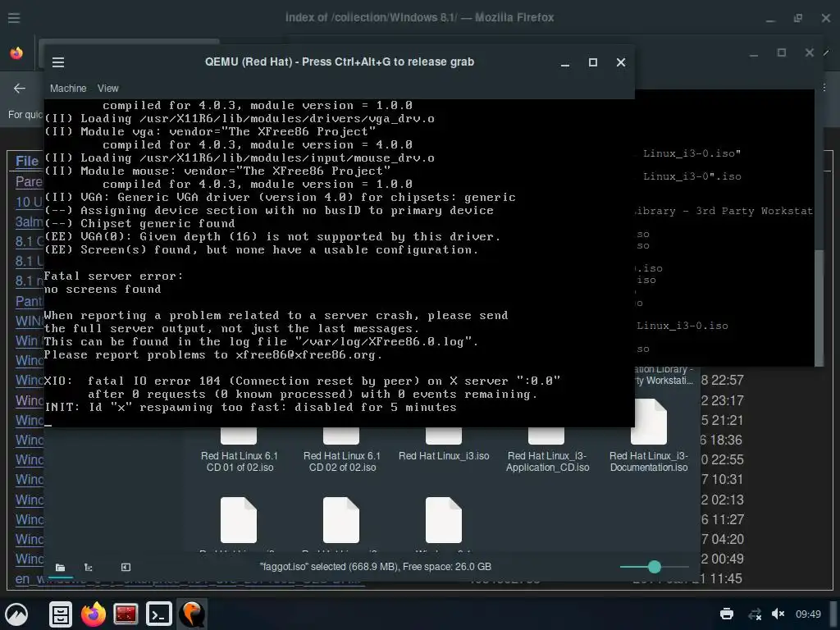Image resolution: width=840 pixels, height=630 pixels.
Task: Open the 'Pant' link in Firefox
Action: point(29,301)
